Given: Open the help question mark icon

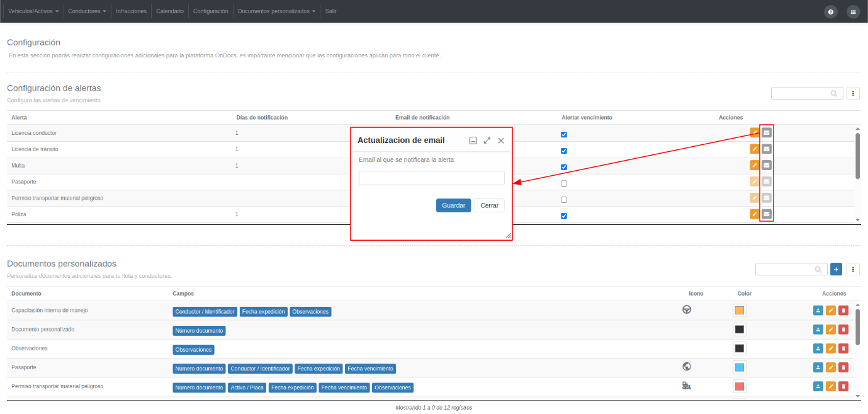Looking at the screenshot, I should pos(831,11).
